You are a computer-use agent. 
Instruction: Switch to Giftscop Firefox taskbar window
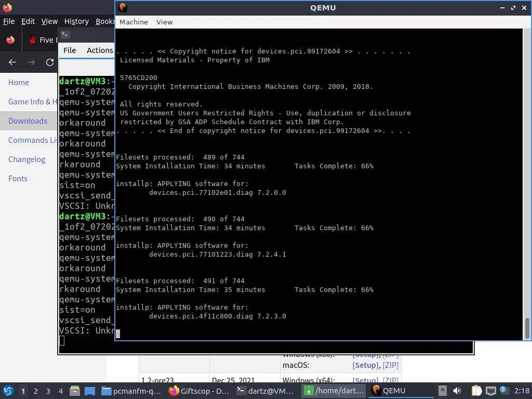click(199, 391)
